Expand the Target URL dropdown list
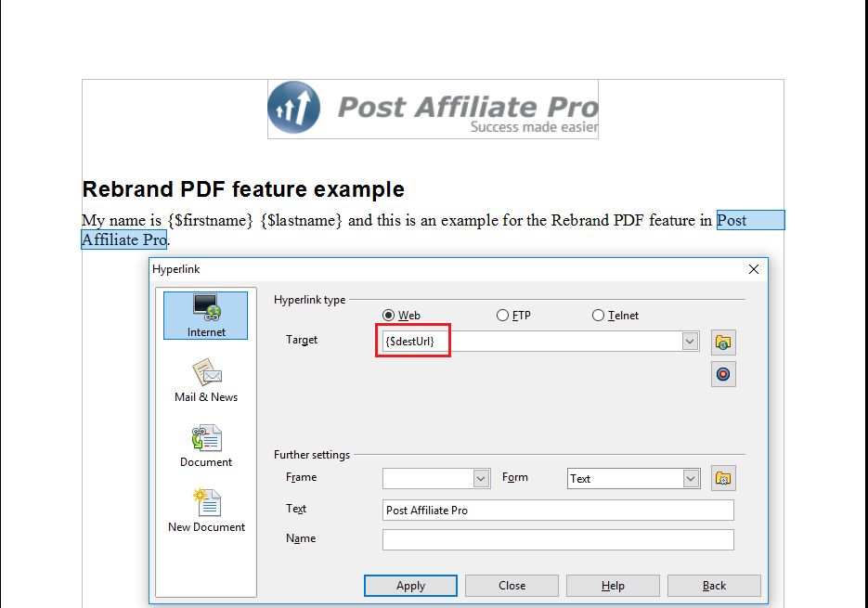The width and height of the screenshot is (868, 608). 690,342
